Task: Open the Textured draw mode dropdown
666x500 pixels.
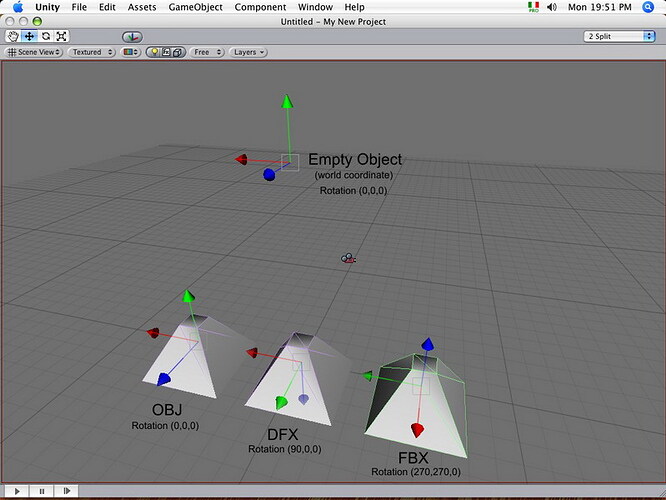Action: (x=92, y=52)
